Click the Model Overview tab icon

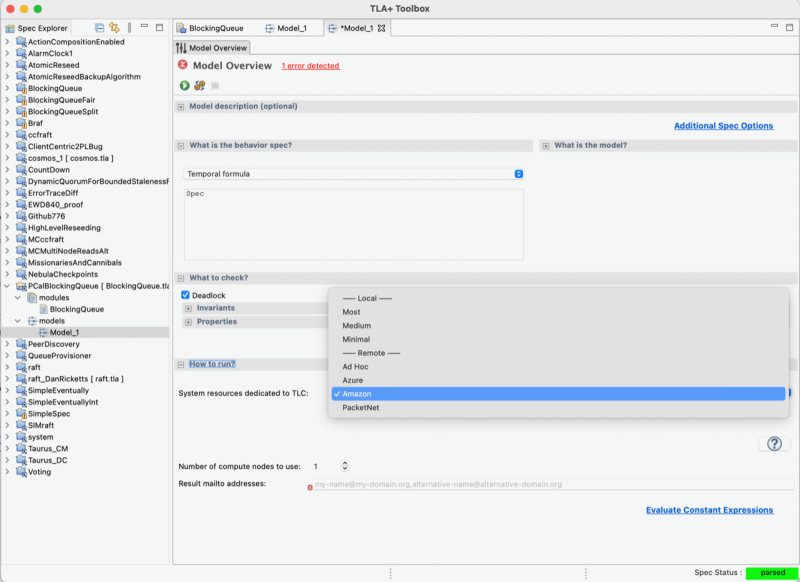pyautogui.click(x=181, y=48)
